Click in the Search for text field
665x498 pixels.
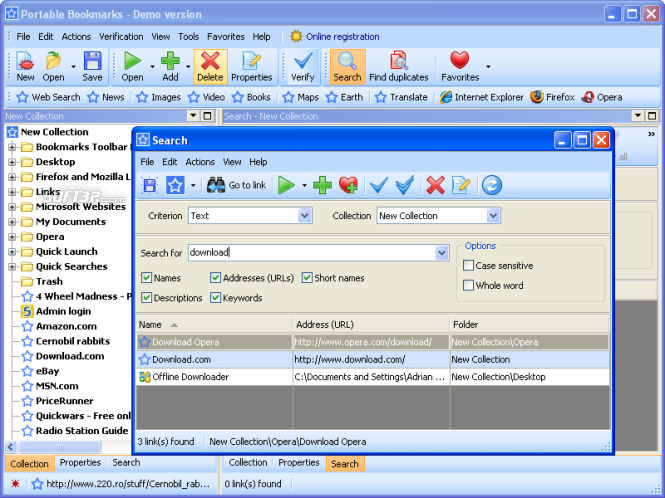312,253
